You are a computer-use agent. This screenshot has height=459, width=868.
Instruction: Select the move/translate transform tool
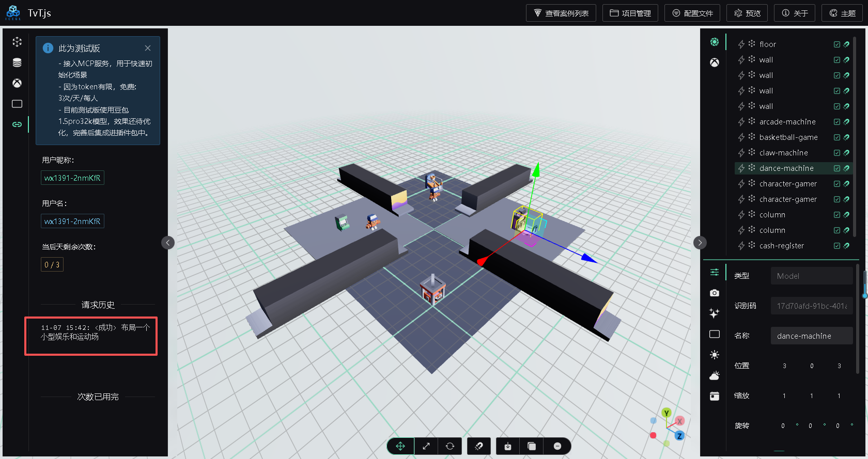tap(400, 446)
